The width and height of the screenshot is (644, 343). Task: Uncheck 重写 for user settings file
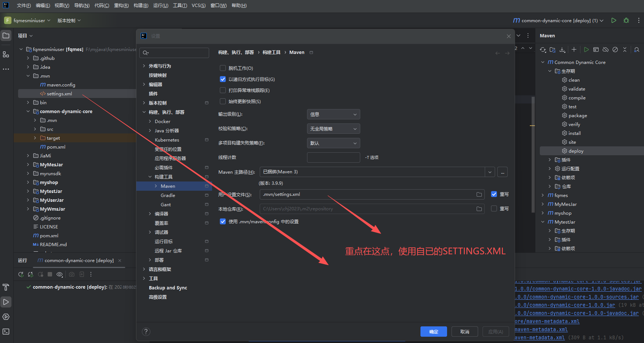pyautogui.click(x=494, y=194)
